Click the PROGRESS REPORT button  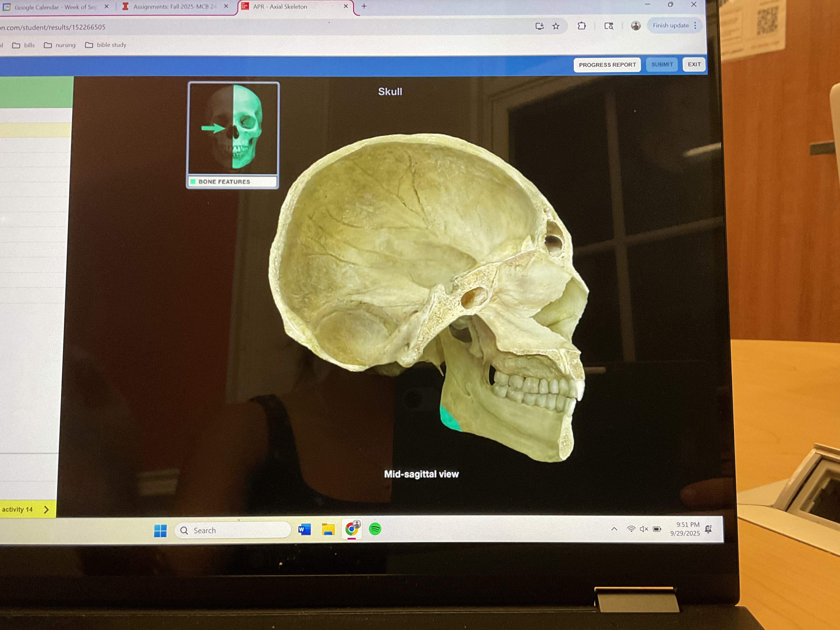[607, 65]
